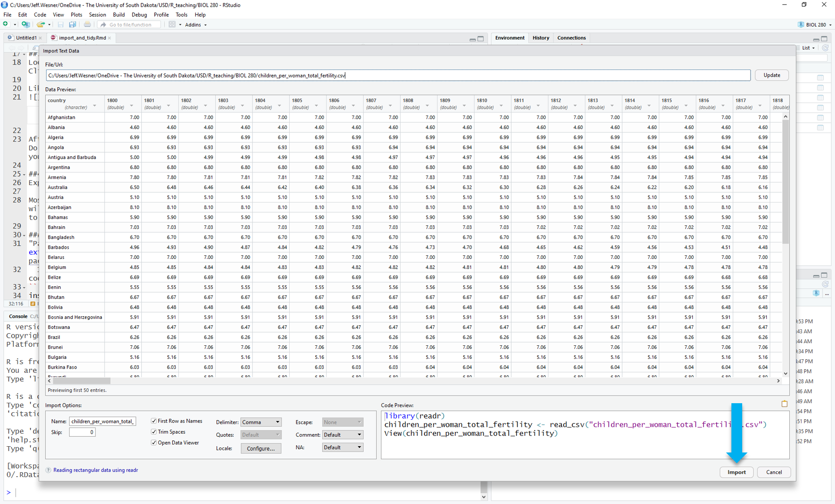835x504 pixels.
Task: Copy code preview to clipboard
Action: [784, 404]
